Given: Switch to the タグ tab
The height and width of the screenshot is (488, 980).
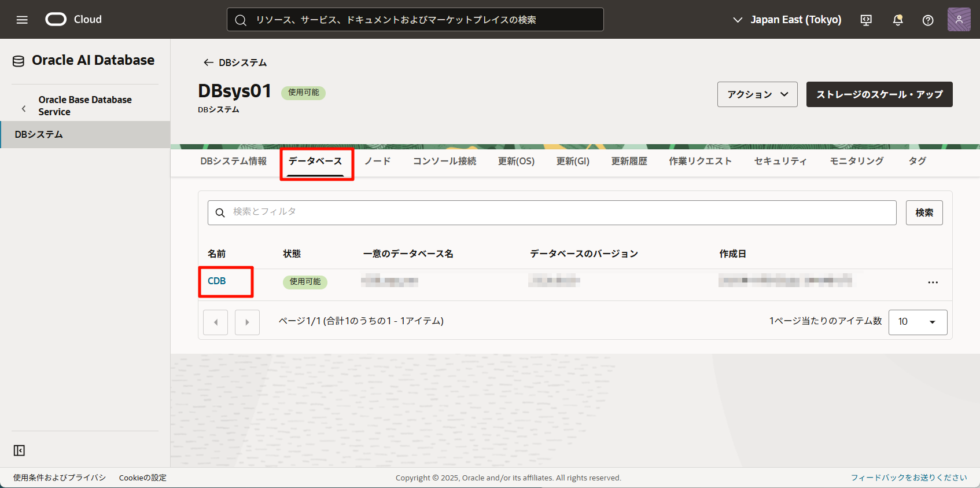Looking at the screenshot, I should click(x=917, y=161).
